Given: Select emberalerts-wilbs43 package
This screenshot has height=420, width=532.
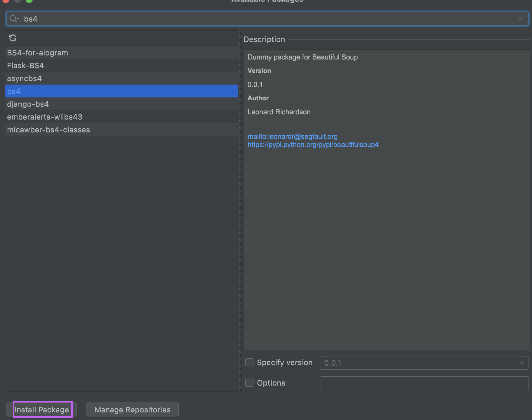Looking at the screenshot, I should pos(121,117).
